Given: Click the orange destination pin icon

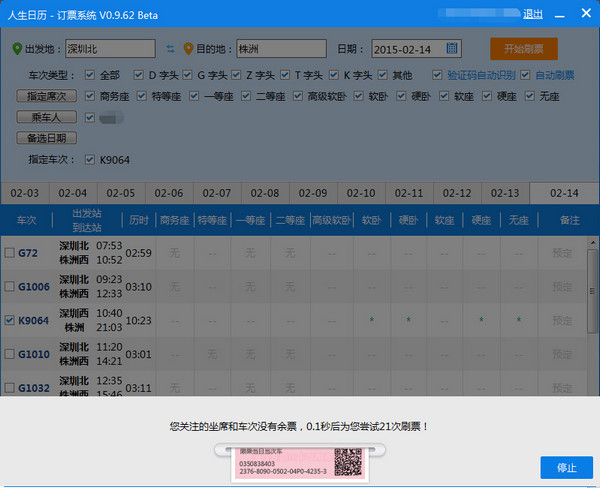Looking at the screenshot, I should click(x=188, y=49).
